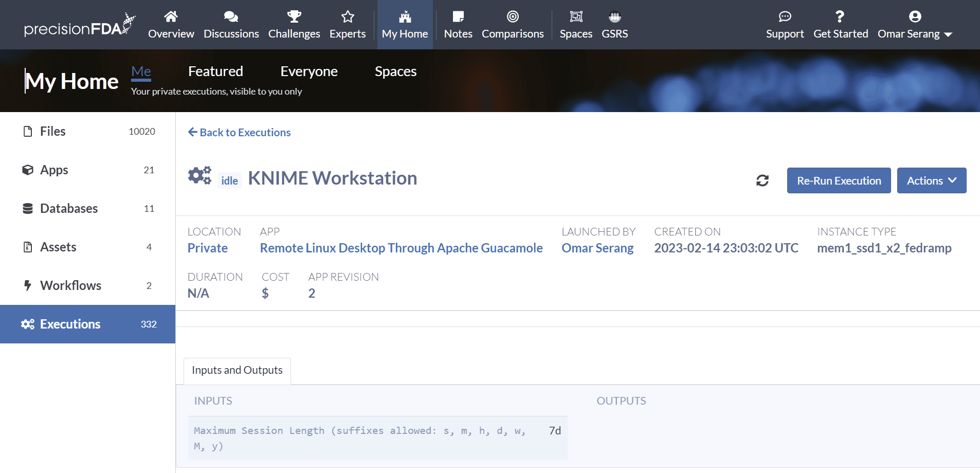Click the Get Started question mark icon
Viewport: 980px width, 473px height.
click(840, 17)
